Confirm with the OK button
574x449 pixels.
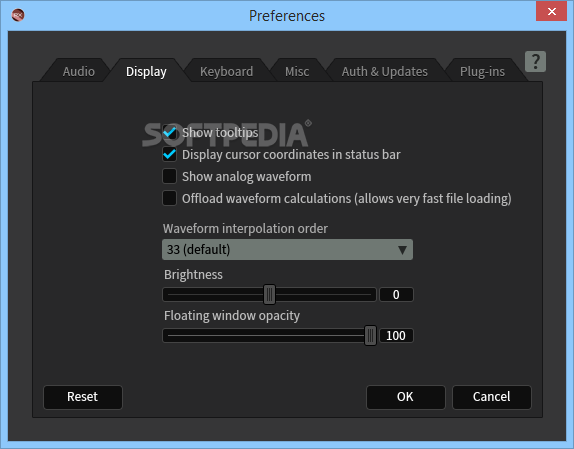click(x=406, y=397)
